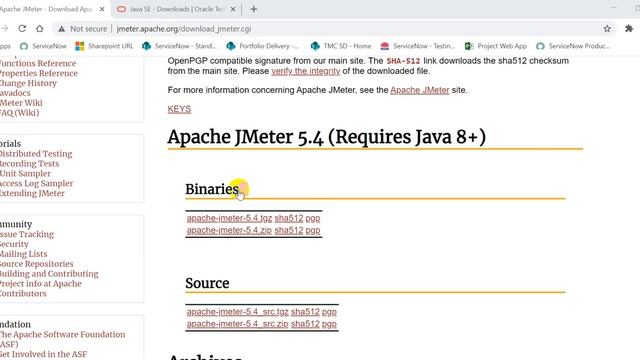Open JUnit Sampler tutorial link
640x360 pixels.
point(25,173)
